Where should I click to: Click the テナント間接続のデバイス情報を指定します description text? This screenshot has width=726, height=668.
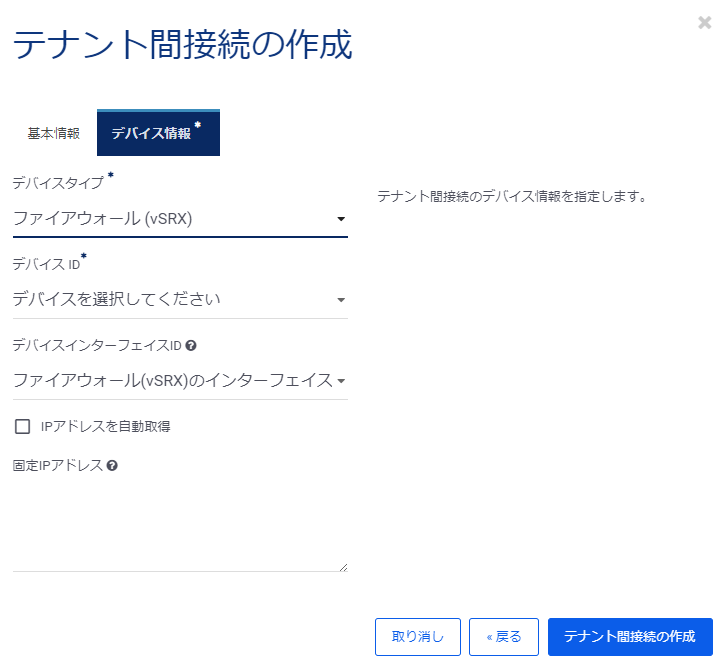(513, 197)
